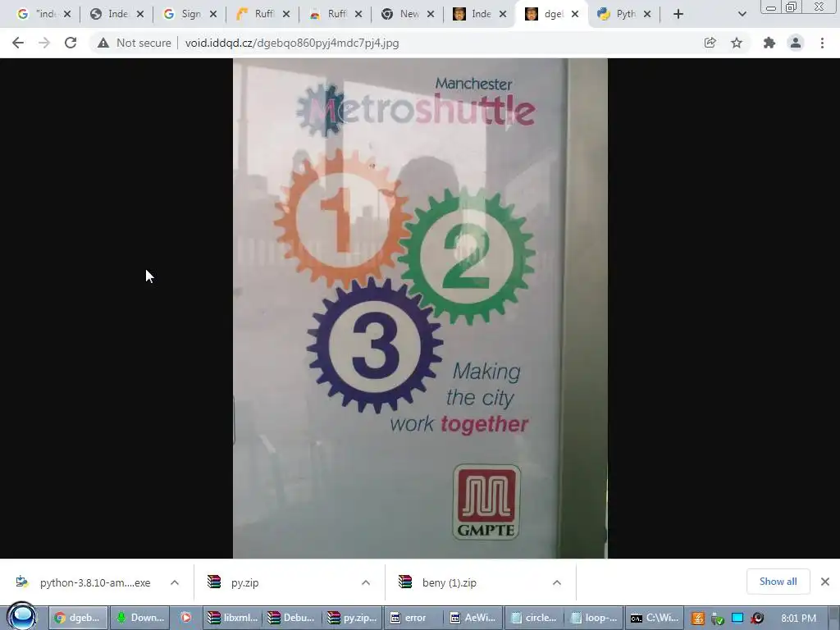The image size is (840, 630).
Task: Open the Debu... WinRAR taskbar item
Action: pos(293,618)
